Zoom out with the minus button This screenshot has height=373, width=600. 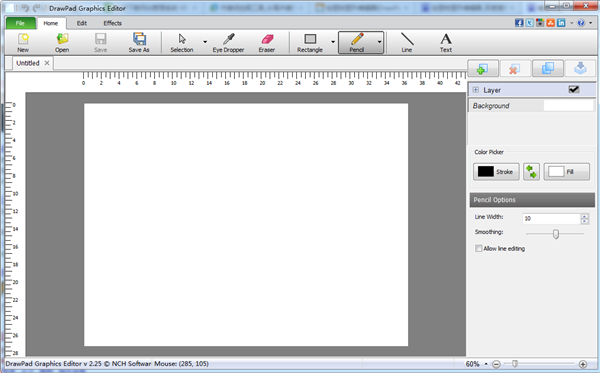(x=496, y=364)
